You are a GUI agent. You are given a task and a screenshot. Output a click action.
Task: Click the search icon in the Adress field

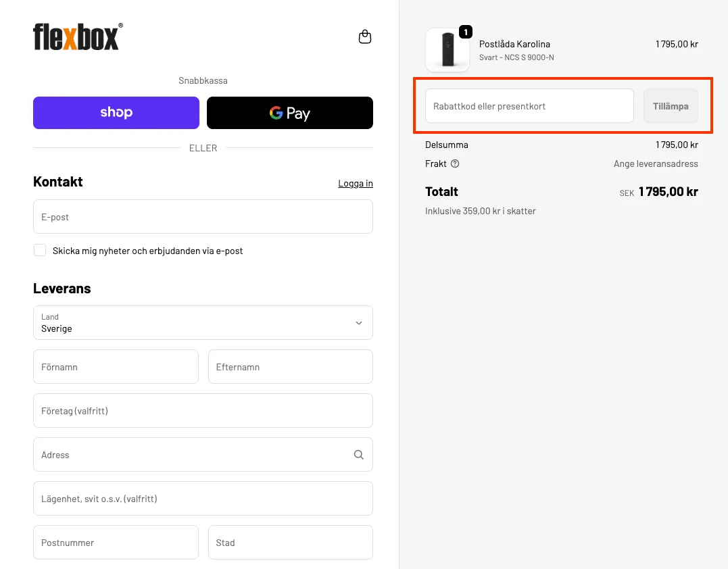click(358, 454)
